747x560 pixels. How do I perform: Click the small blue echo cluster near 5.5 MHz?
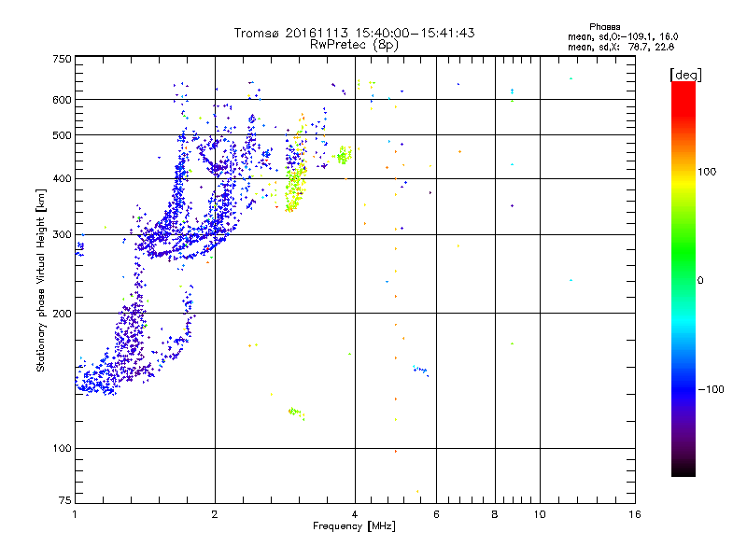coord(420,370)
